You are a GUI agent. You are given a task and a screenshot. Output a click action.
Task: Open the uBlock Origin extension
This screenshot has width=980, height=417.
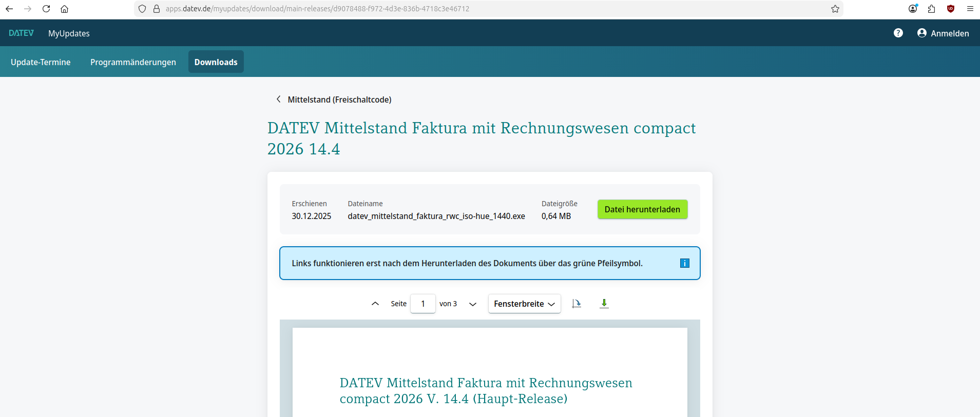coord(951,9)
